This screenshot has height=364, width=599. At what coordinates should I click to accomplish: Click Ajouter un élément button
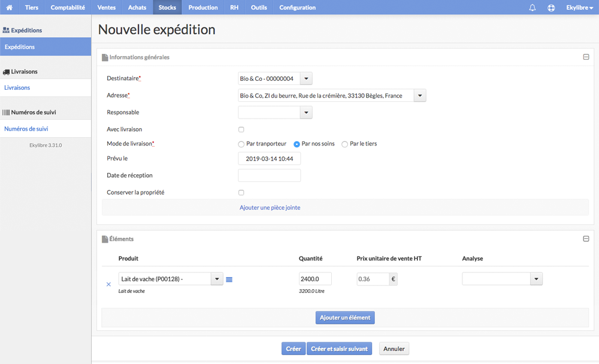(x=345, y=317)
